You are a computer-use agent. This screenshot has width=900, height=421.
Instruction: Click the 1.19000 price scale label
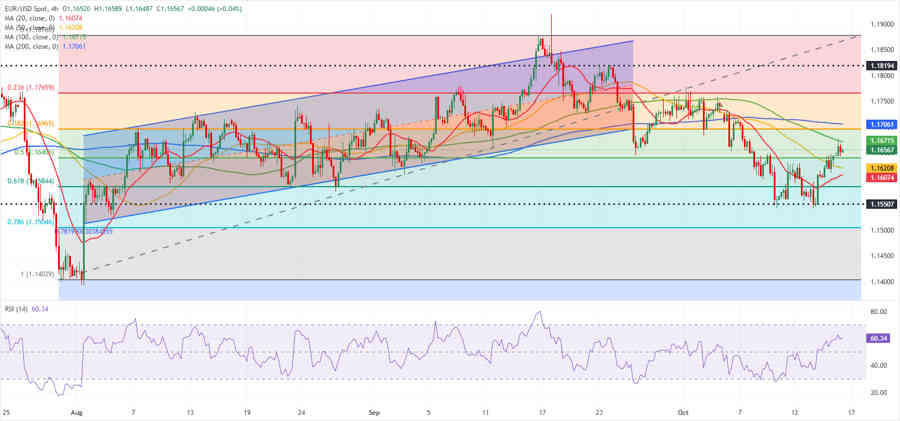click(881, 23)
